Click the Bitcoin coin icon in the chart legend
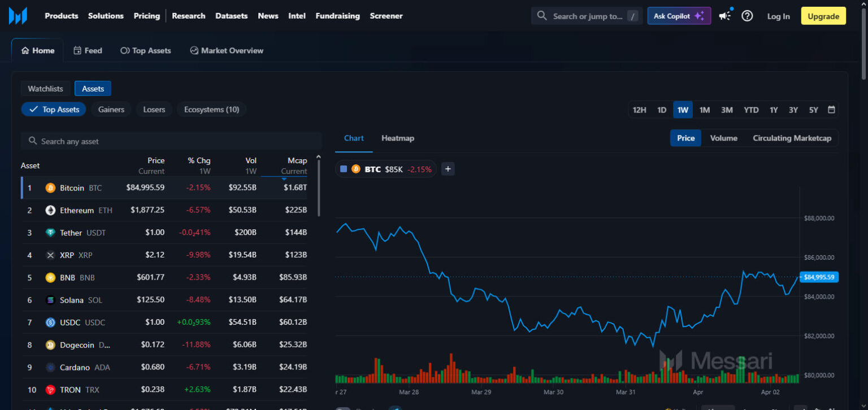 [x=356, y=169]
